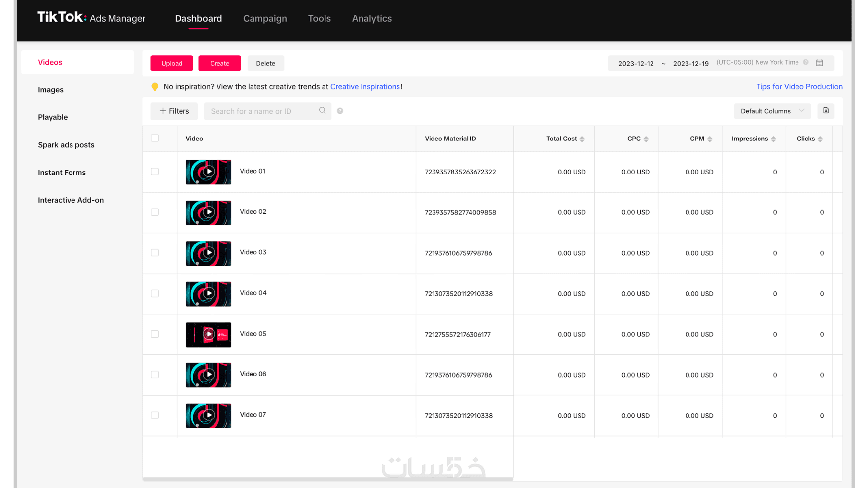This screenshot has height=488, width=868.
Task: Select the Video 01 row checkbox
Action: pos(155,172)
